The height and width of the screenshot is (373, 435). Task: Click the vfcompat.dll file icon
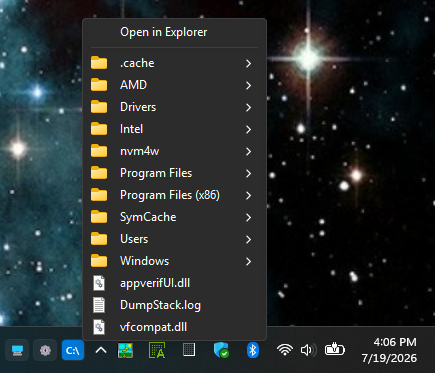(x=99, y=327)
